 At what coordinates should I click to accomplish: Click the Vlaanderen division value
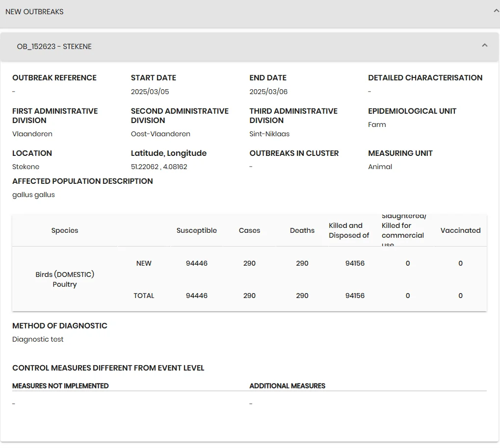32,134
